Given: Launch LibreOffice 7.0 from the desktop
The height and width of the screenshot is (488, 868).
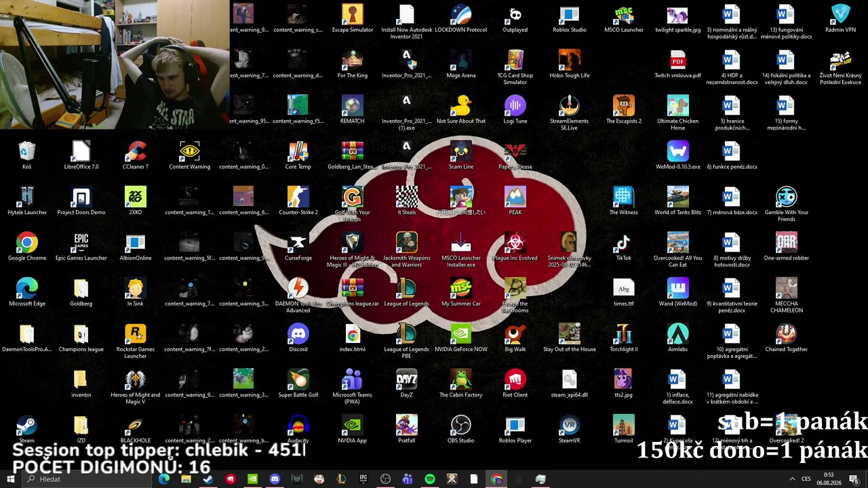Looking at the screenshot, I should click(x=81, y=151).
